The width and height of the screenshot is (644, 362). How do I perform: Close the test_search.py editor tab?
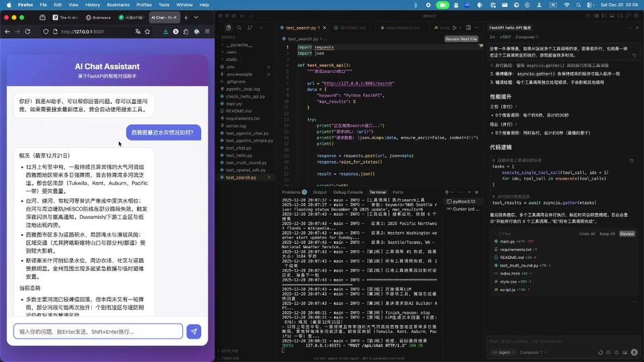tap(325, 27)
